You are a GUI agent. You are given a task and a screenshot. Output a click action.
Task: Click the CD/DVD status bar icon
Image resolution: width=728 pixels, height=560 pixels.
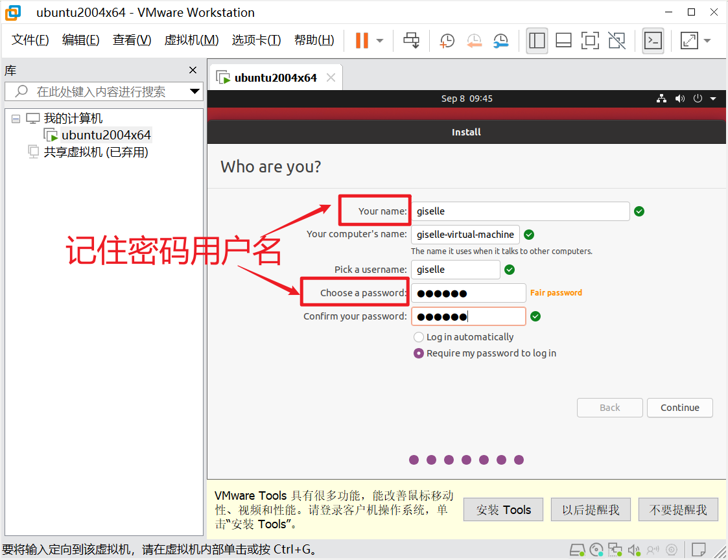coord(596,550)
